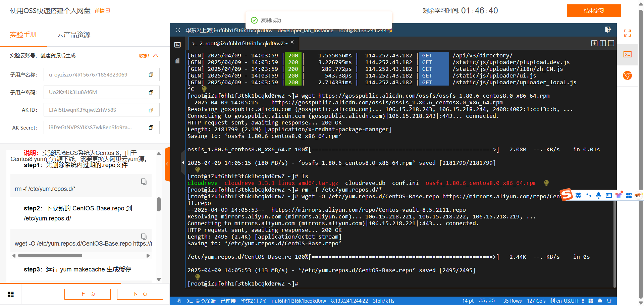
Task: Copy the rm -f repos command
Action: [x=144, y=182]
